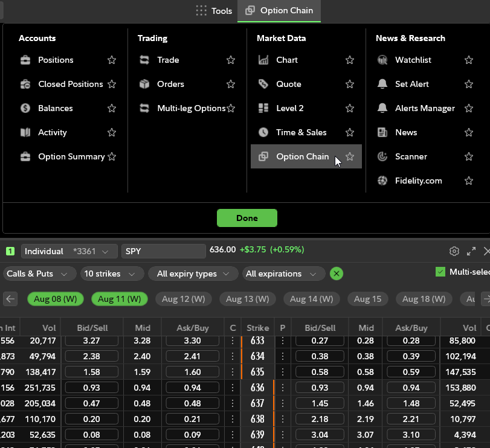
Task: Click the Set Alert bell icon
Action: [382, 84]
